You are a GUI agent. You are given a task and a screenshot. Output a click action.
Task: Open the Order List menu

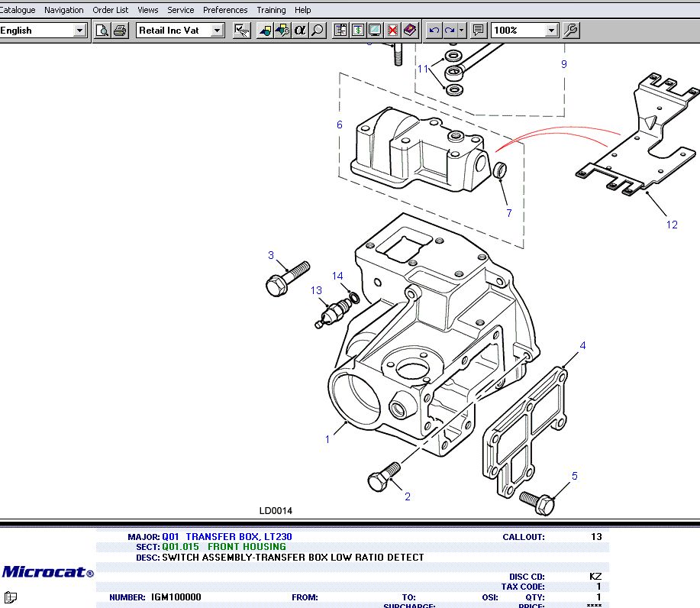(x=110, y=10)
